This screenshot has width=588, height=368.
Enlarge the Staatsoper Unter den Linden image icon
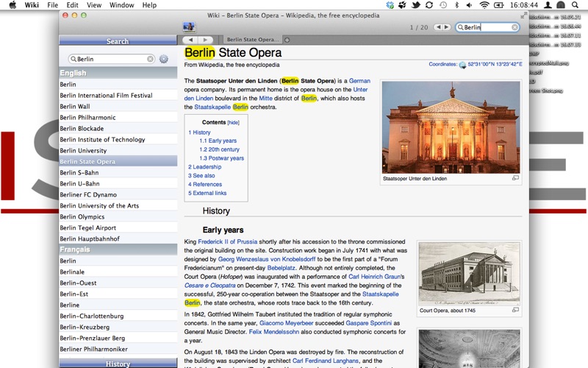coord(515,178)
